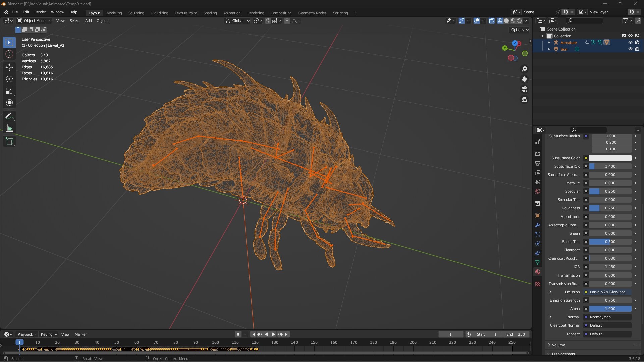Open the Render properties tab

[x=538, y=154]
